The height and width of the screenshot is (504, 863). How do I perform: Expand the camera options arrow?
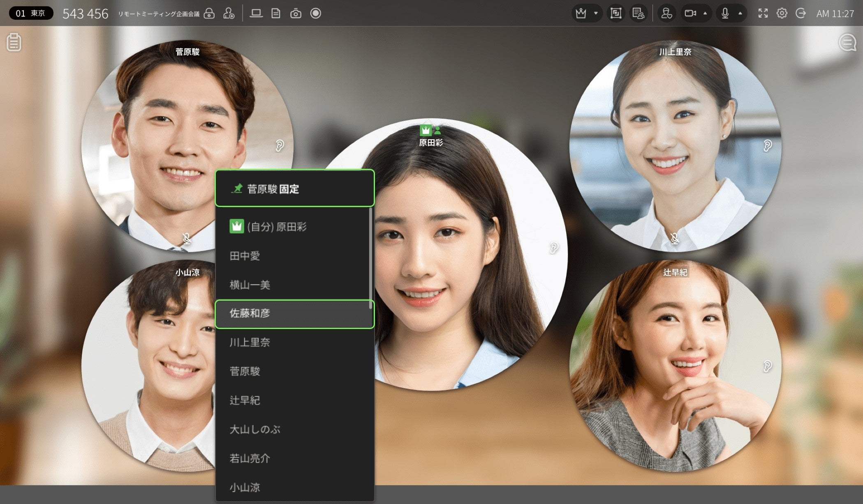coord(705,14)
